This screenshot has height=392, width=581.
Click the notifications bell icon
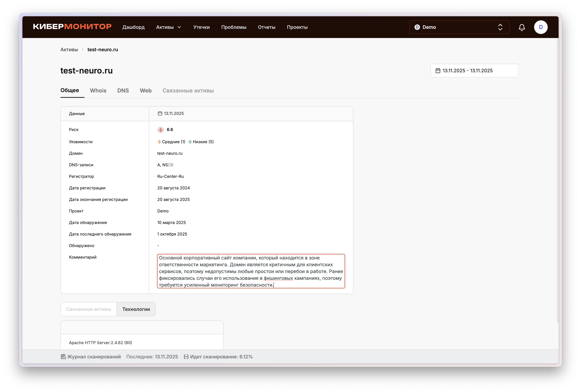tap(522, 27)
